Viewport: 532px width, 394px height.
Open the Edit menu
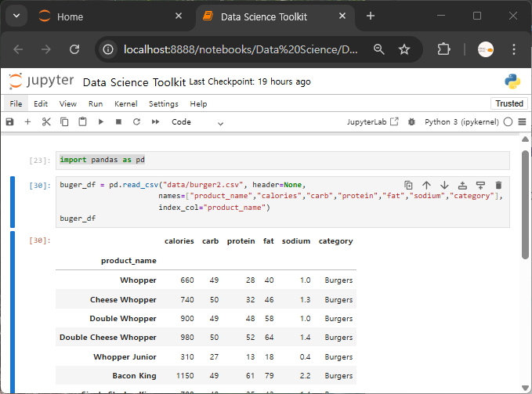coord(41,103)
